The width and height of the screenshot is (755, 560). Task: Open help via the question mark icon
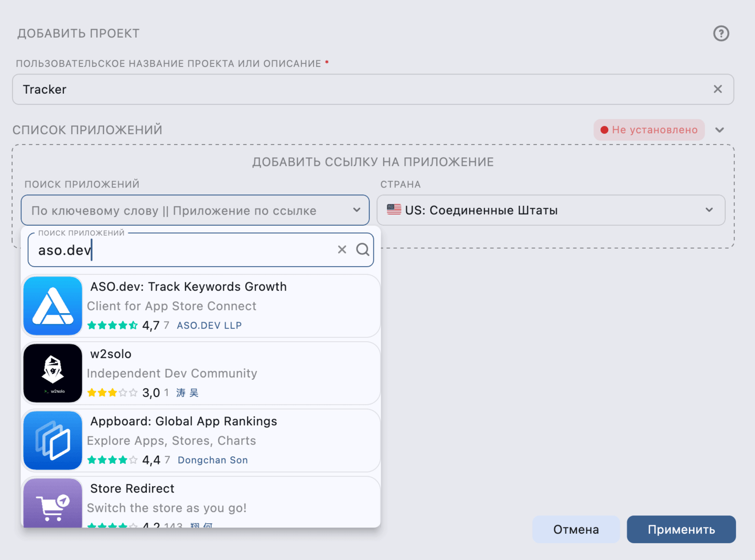point(721,34)
